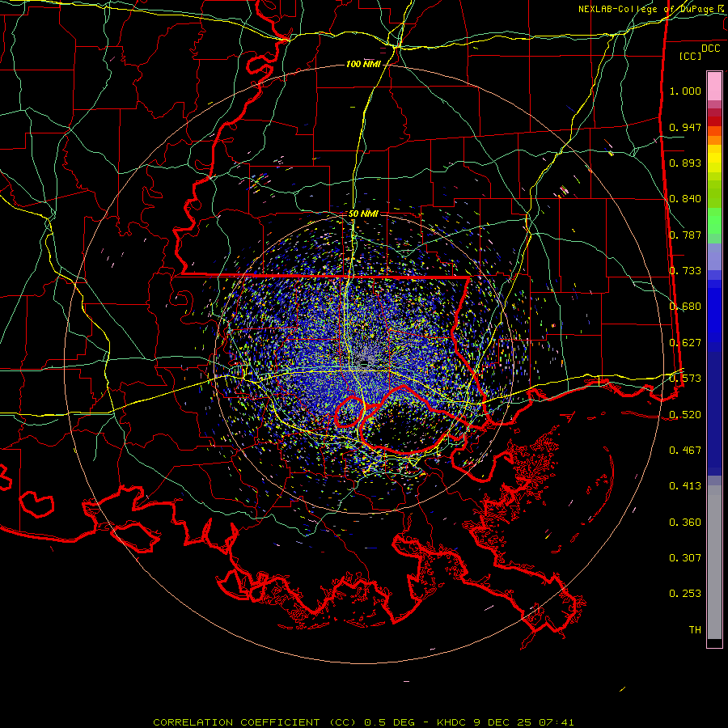Click the 0.840 scale value

click(685, 199)
